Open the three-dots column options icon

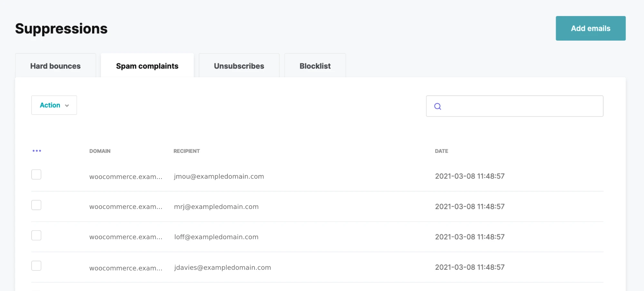tap(37, 151)
